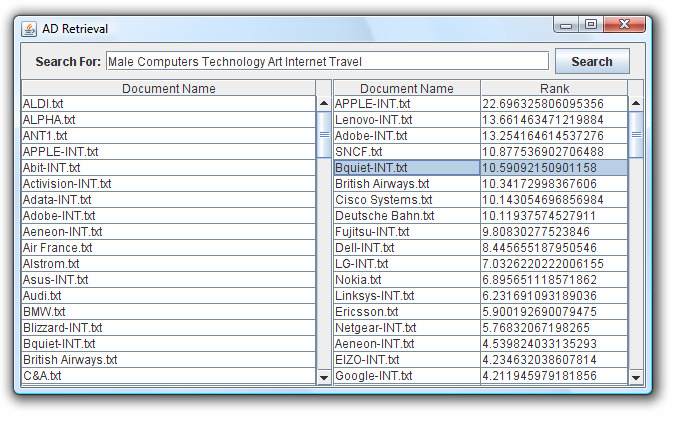Screen dimensions: 674x421
Task: Click results table scroll down arrow
Action: click(x=636, y=378)
